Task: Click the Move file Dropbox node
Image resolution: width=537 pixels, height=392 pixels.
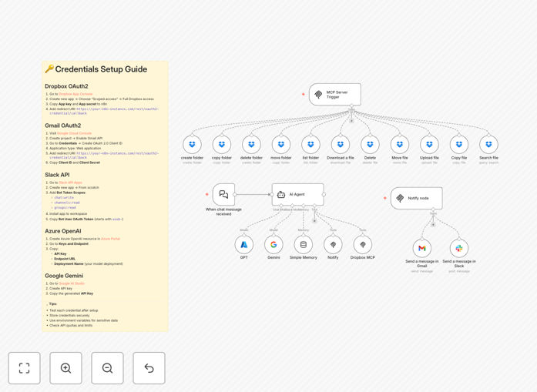Action: click(x=400, y=145)
